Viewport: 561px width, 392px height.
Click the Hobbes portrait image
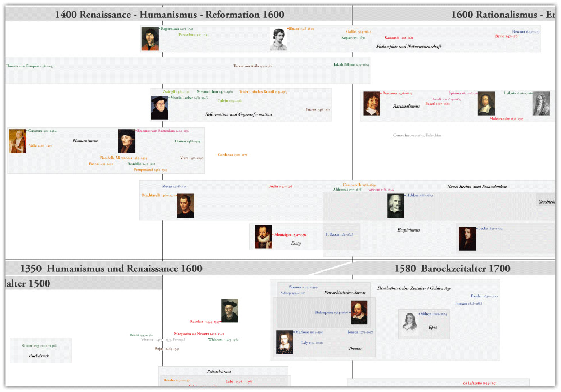396,206
